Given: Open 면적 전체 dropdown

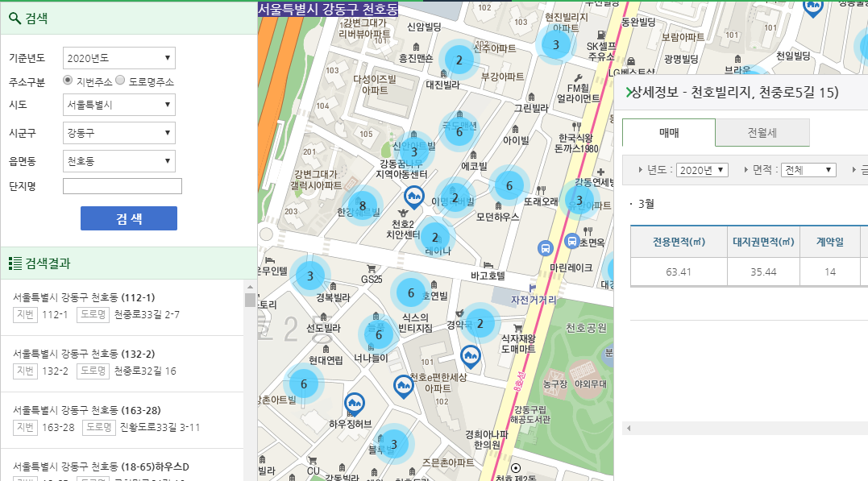Looking at the screenshot, I should pyautogui.click(x=808, y=170).
